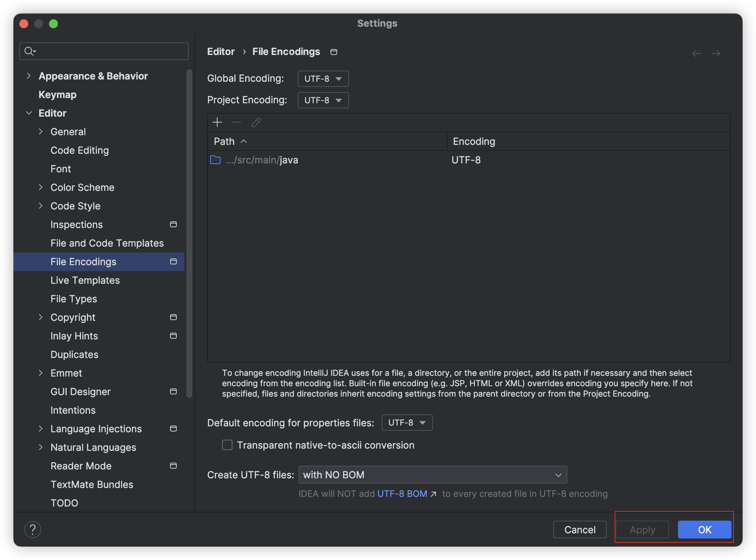Open Inlay Hints settings page
The image size is (756, 560).
pos(74,336)
